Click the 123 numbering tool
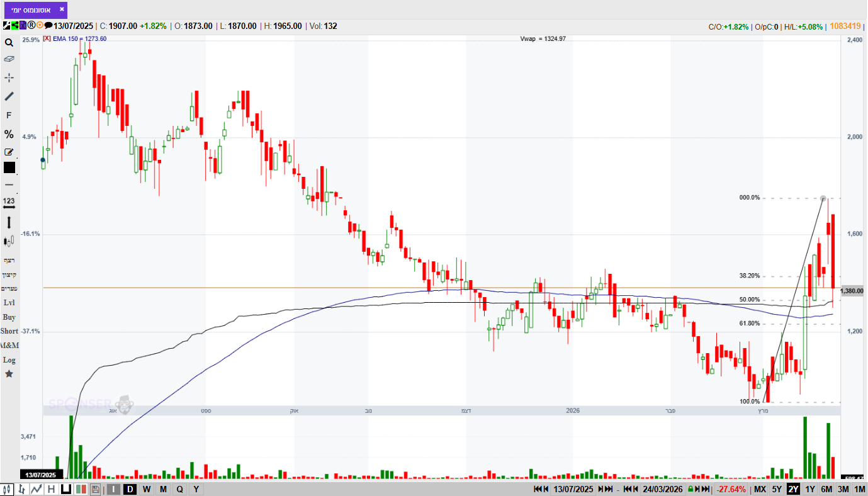 (x=9, y=202)
